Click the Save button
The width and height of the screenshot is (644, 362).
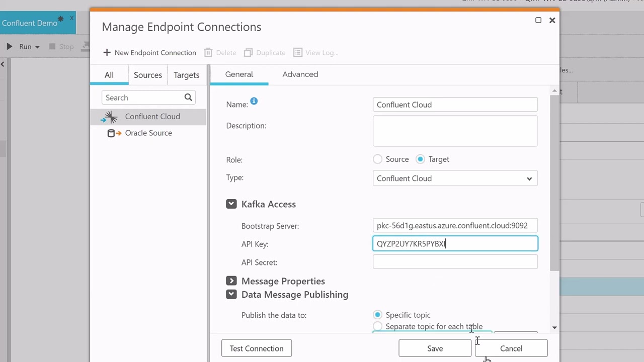pos(435,348)
